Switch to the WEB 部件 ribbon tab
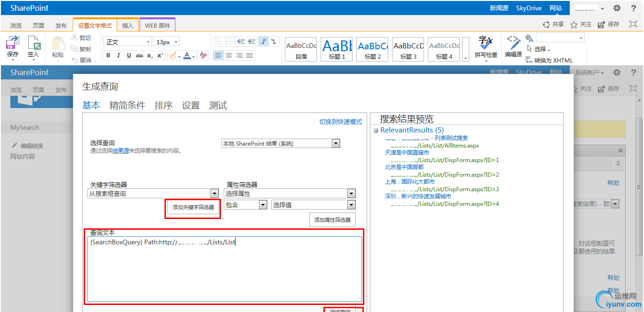The image size is (644, 312). [157, 25]
